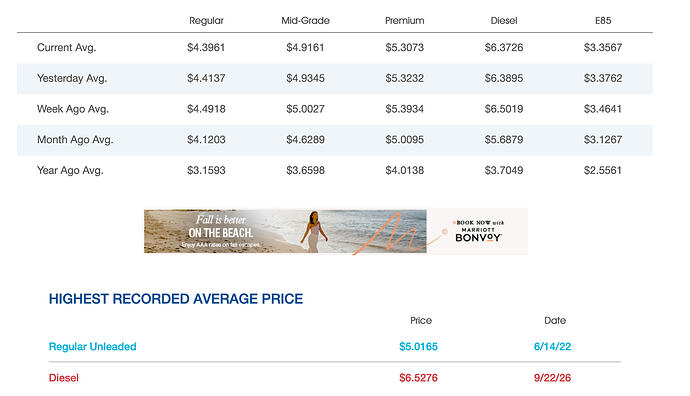Click the Highest Recorded Average Price heading
The height and width of the screenshot is (396, 690).
176,299
